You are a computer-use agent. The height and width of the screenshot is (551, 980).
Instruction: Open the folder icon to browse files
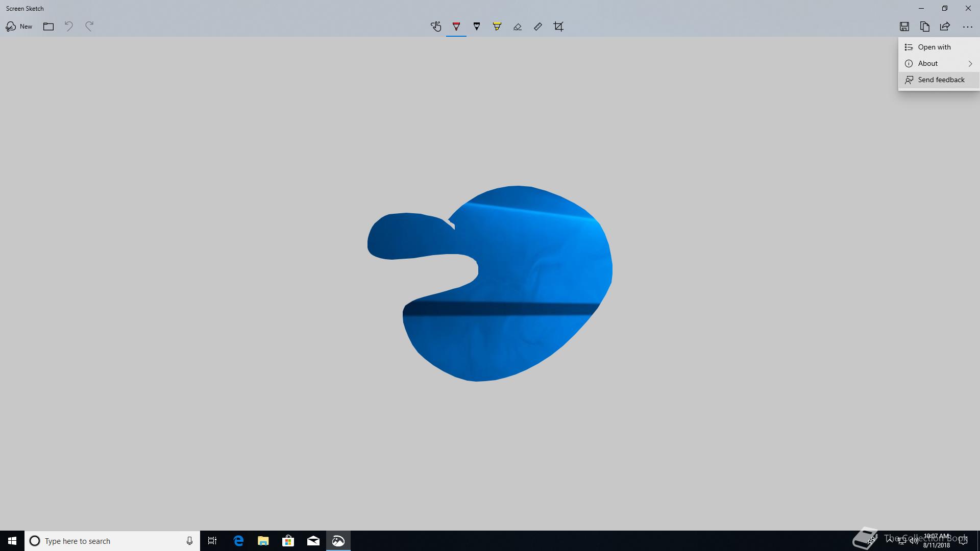coord(48,27)
